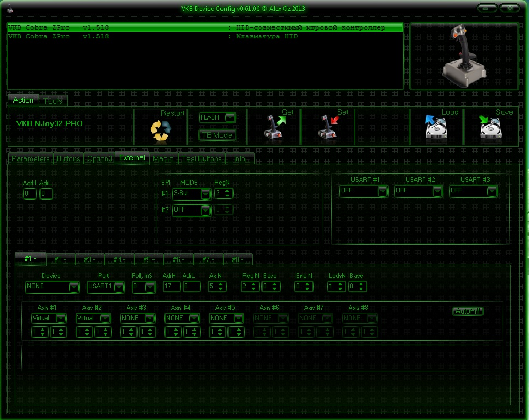This screenshot has height=420, width=529.
Task: Open SPI #1 MODE dropdown showing S-But
Action: click(191, 194)
